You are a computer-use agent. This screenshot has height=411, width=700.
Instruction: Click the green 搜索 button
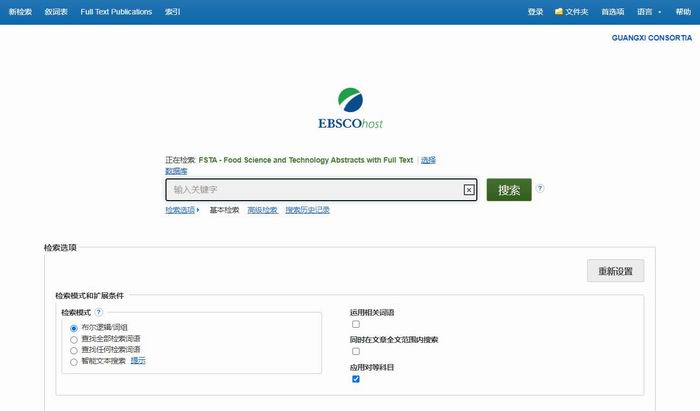pyautogui.click(x=509, y=190)
